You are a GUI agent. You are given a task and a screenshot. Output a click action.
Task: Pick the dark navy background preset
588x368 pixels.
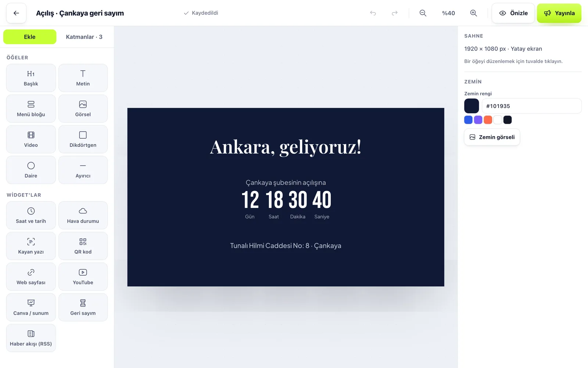(x=508, y=120)
